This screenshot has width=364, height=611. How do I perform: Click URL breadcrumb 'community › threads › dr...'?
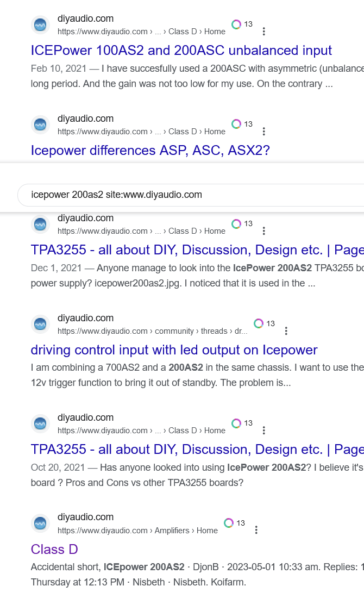(x=201, y=331)
